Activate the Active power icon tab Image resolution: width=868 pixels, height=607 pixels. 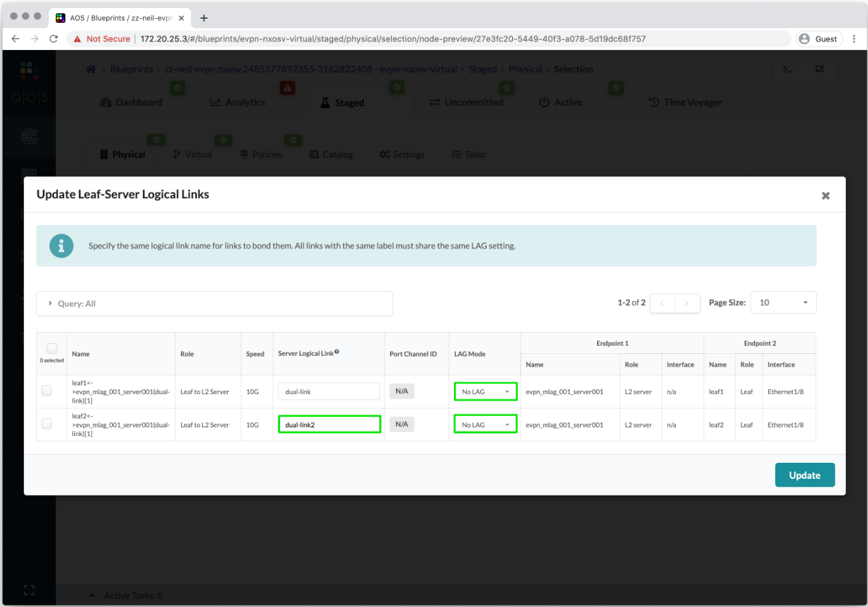pos(561,102)
